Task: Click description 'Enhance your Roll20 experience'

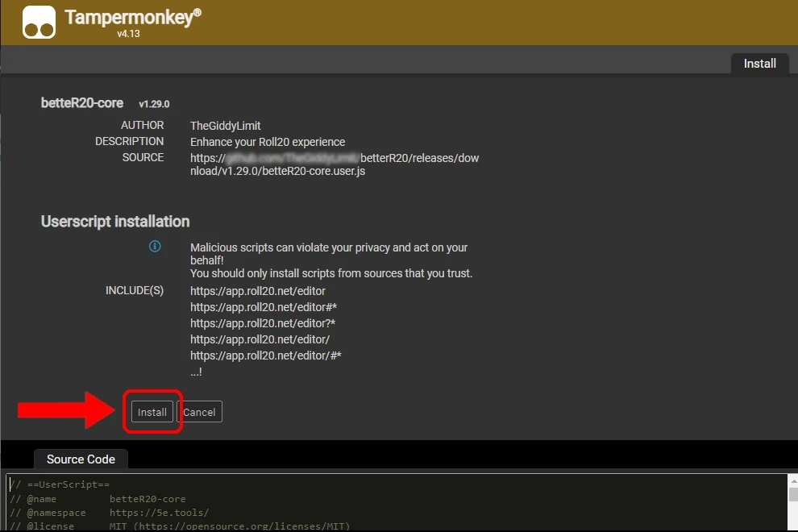Action: pos(268,142)
